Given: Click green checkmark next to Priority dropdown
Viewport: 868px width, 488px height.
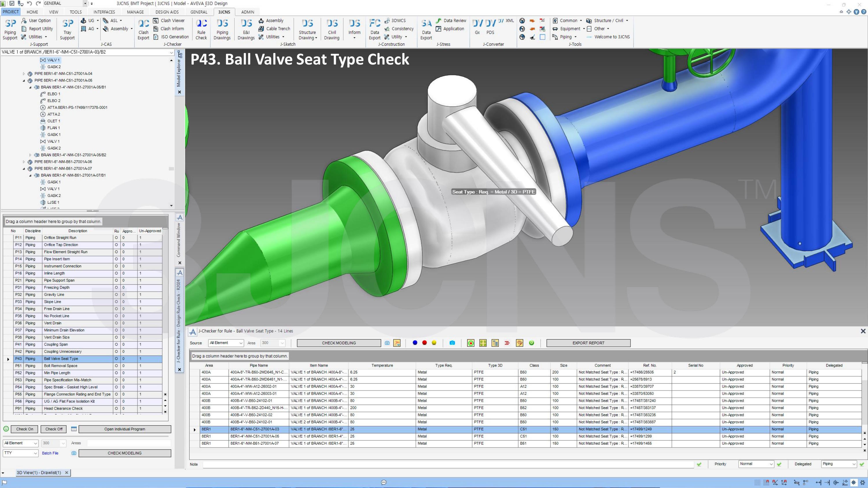Looking at the screenshot, I should (x=779, y=464).
